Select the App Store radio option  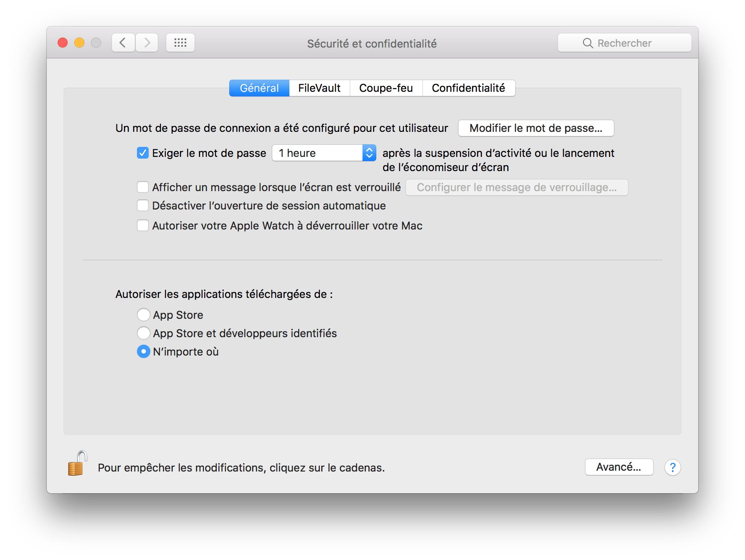click(144, 315)
